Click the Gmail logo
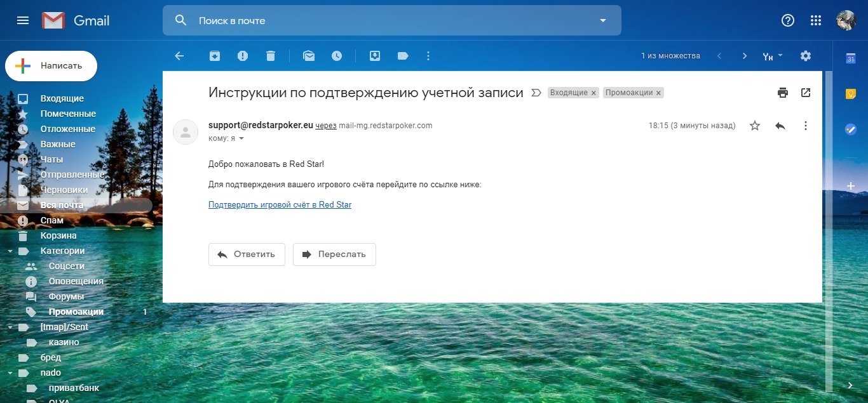Screen dimensions: 868x403 tap(76, 20)
